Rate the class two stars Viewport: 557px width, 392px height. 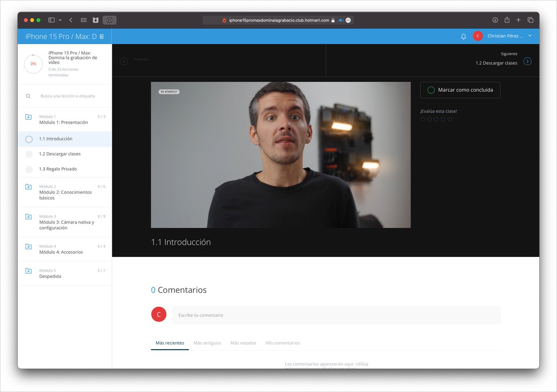click(429, 119)
